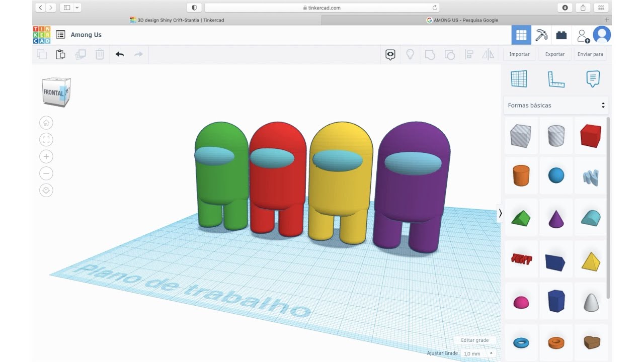The image size is (644, 362).
Task: Pick the striped Box hole shape
Action: pos(521,136)
